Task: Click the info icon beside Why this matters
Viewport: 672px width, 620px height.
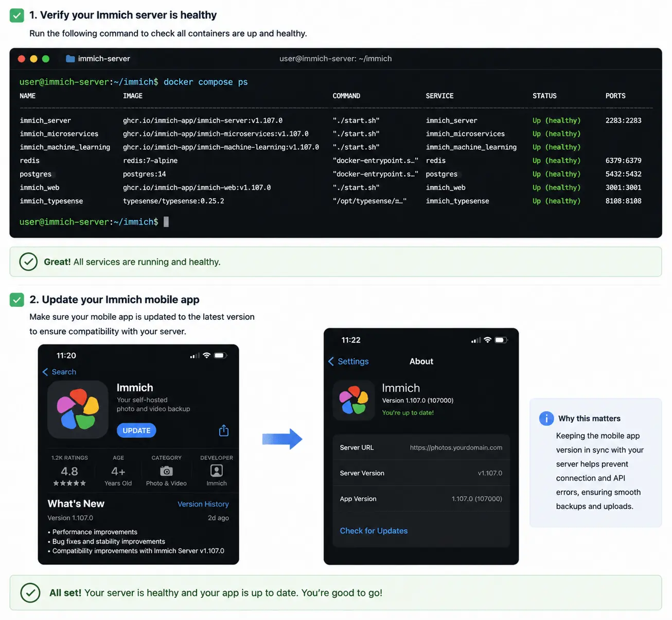Action: click(546, 418)
